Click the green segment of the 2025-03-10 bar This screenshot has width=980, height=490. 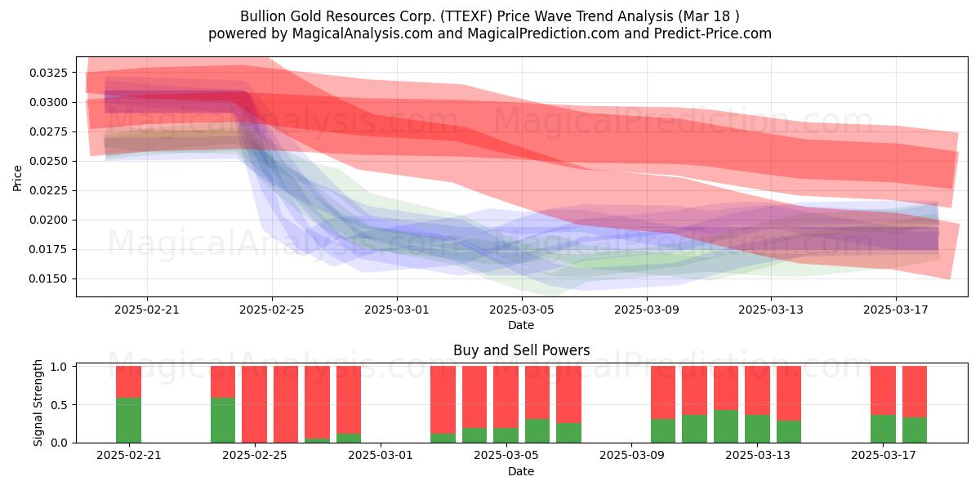tap(663, 430)
